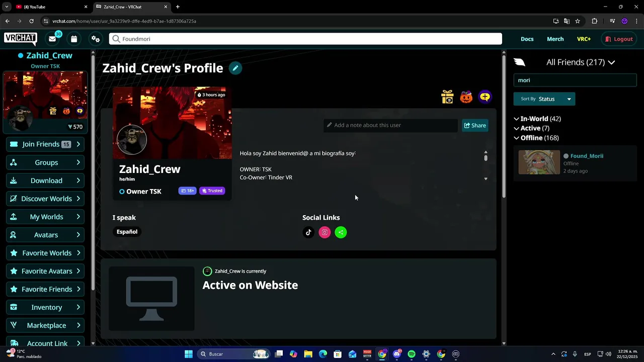This screenshot has height=362, width=644.
Task: Open the Merch link
Action: pos(555,39)
